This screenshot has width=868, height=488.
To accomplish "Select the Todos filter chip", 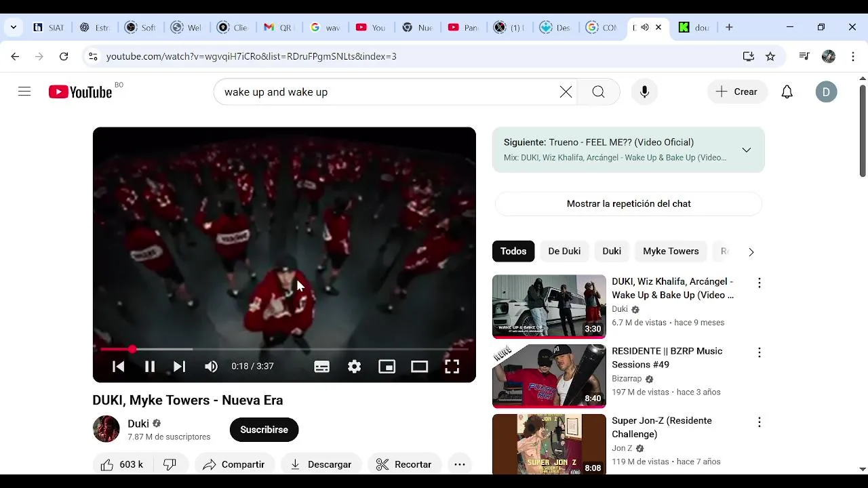I will coord(513,251).
